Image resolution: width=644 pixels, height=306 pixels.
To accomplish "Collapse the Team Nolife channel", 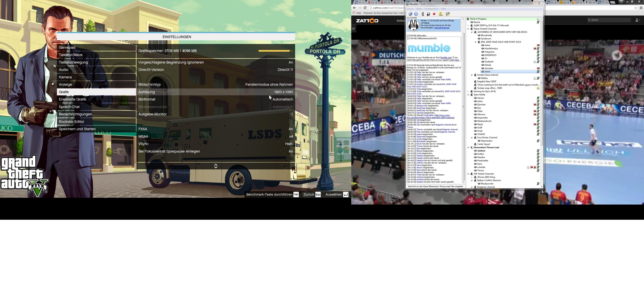I will 468,95.
